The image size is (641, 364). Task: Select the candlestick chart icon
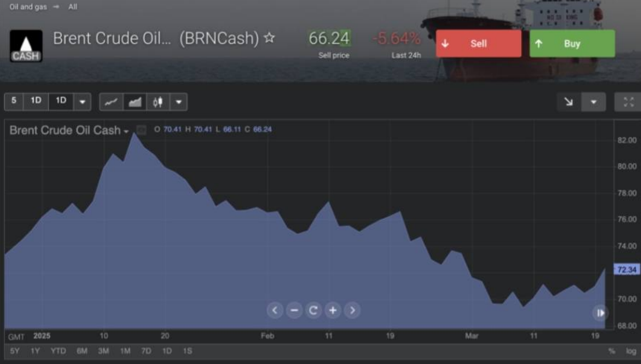pyautogui.click(x=158, y=102)
